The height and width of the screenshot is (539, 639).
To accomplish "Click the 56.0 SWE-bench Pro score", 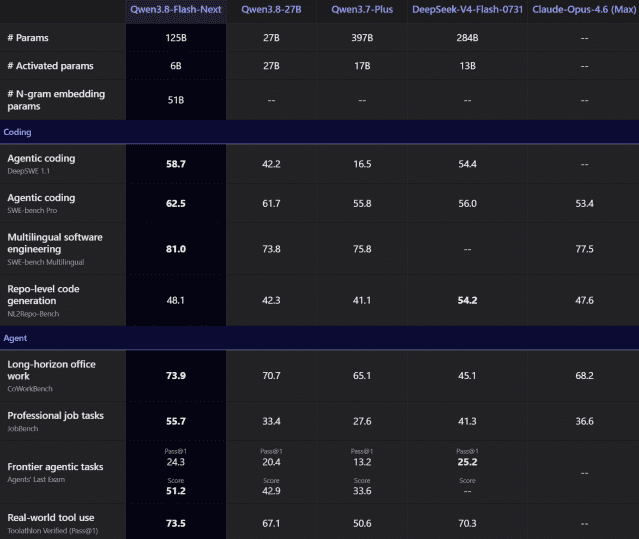I will [x=467, y=204].
